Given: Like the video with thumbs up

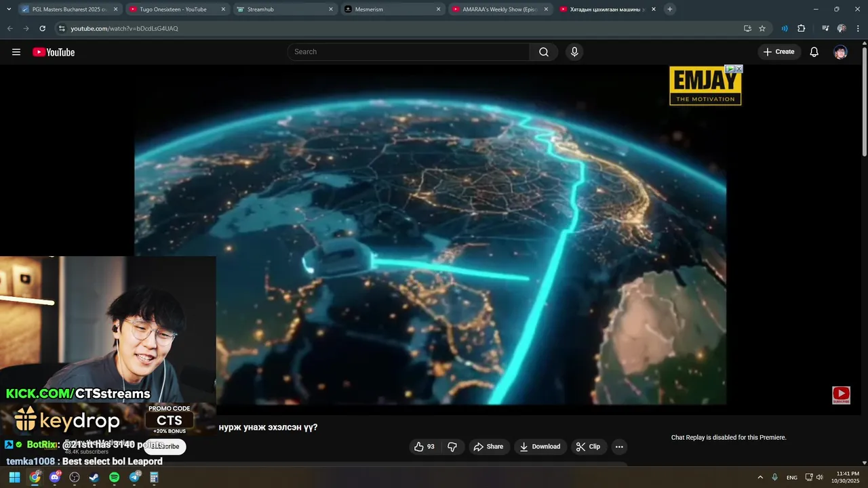Looking at the screenshot, I should [425, 447].
